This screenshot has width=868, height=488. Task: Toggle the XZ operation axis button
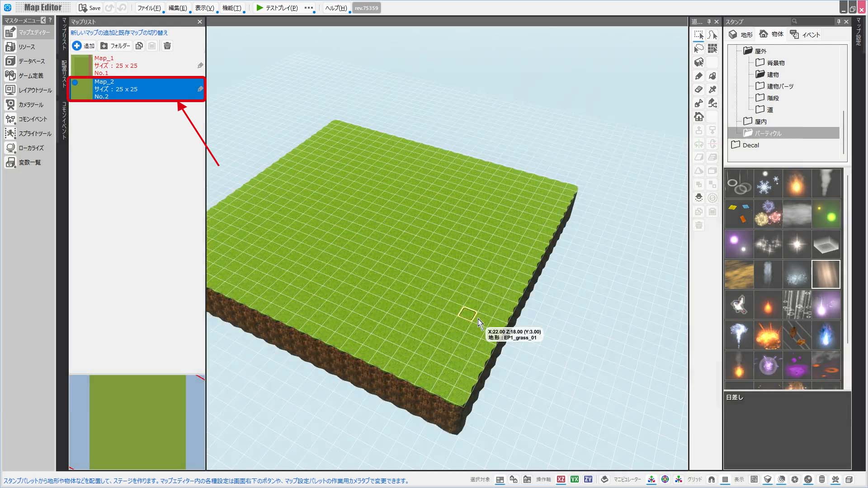tap(561, 479)
